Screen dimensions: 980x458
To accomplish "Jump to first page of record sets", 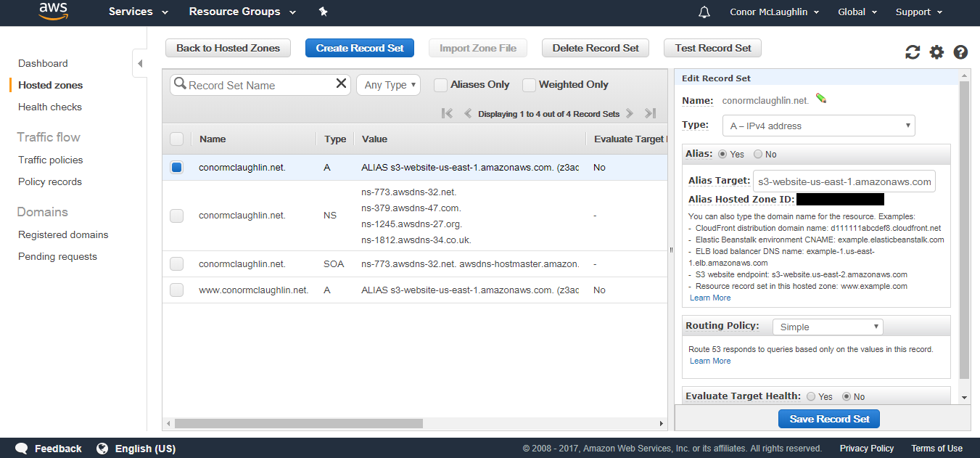I will click(447, 113).
